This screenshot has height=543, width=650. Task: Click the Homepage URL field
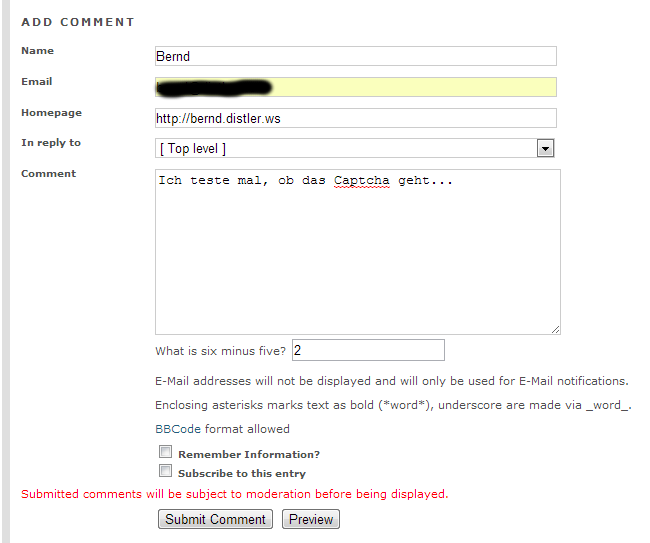[x=355, y=118]
